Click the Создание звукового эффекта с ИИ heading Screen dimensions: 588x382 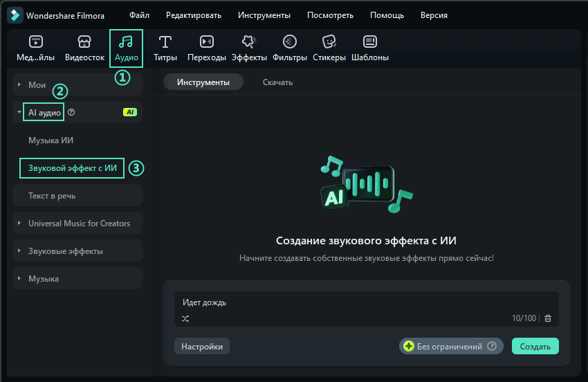point(366,241)
